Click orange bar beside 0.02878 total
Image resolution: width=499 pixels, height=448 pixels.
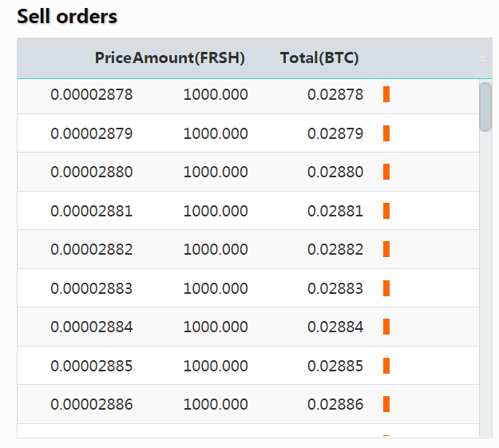[x=386, y=94]
